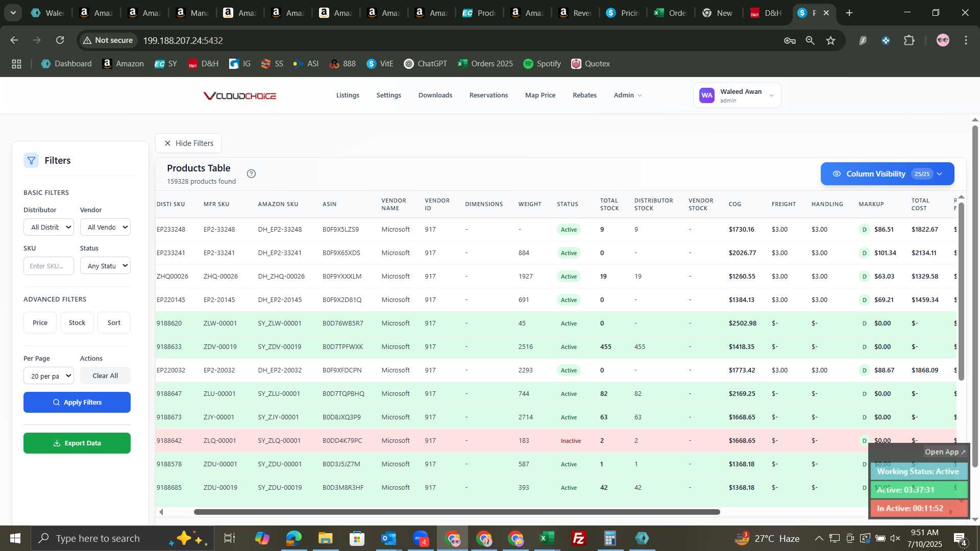This screenshot has height=551, width=980.
Task: Click the Clear All button
Action: coord(105,376)
